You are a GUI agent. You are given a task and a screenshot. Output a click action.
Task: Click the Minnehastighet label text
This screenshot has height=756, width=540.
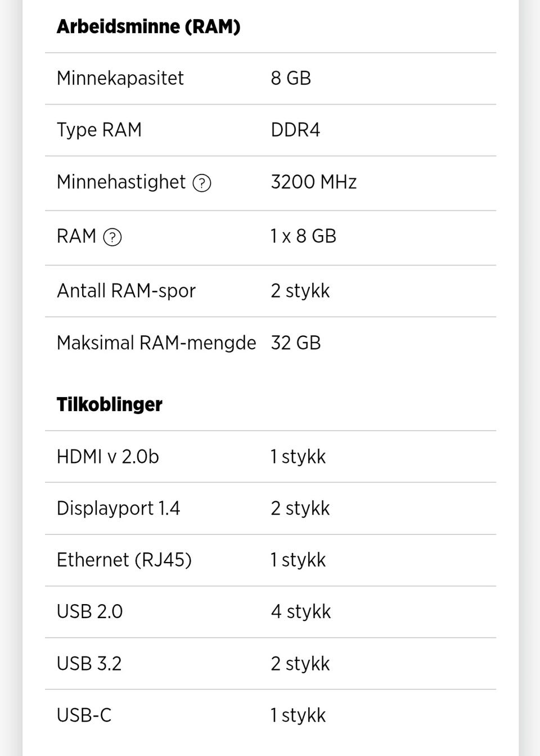point(121,182)
